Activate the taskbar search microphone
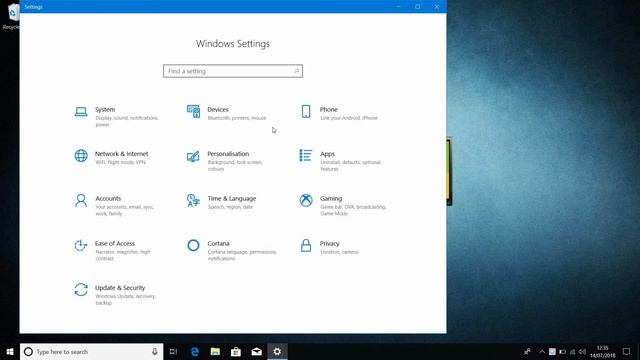Screen dimensions: 640x360 click(155, 351)
